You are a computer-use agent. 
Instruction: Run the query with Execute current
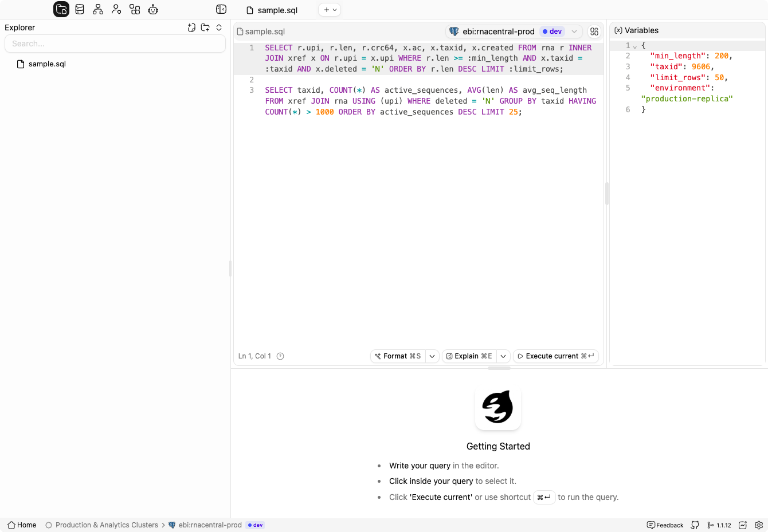(x=556, y=356)
